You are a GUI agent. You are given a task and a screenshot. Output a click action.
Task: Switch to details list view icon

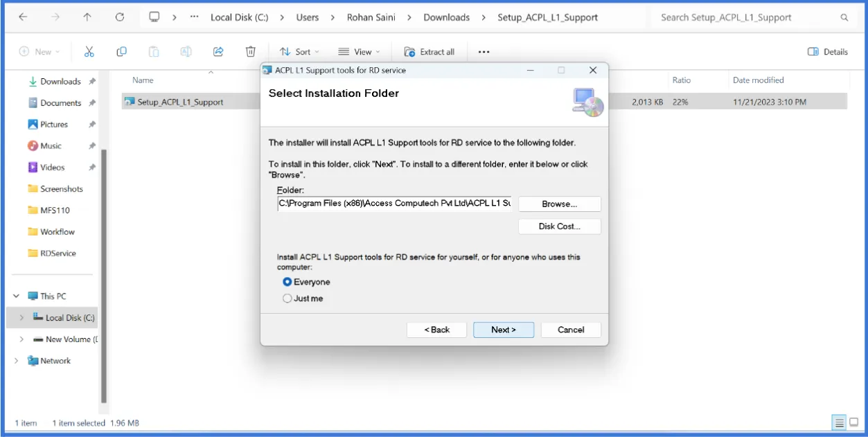(839, 422)
